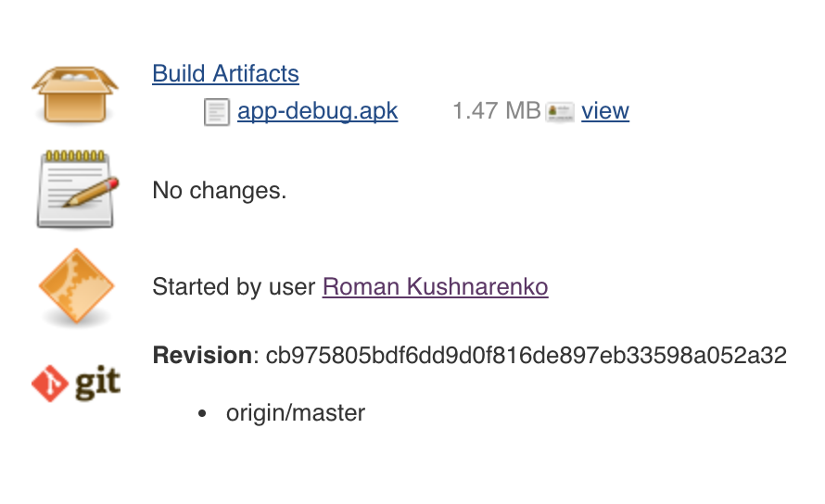
Task: Click the bullet before origin/master
Action: click(x=203, y=414)
